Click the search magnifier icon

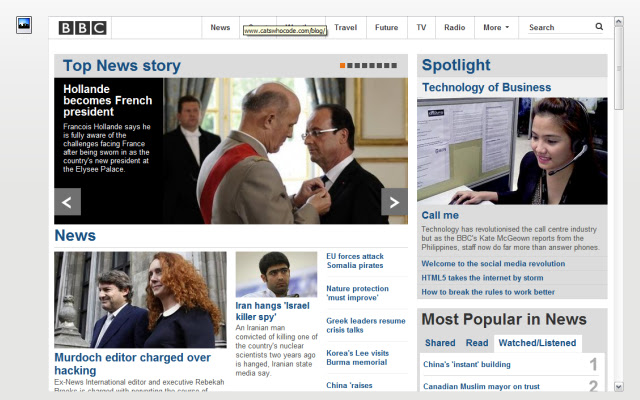point(599,27)
